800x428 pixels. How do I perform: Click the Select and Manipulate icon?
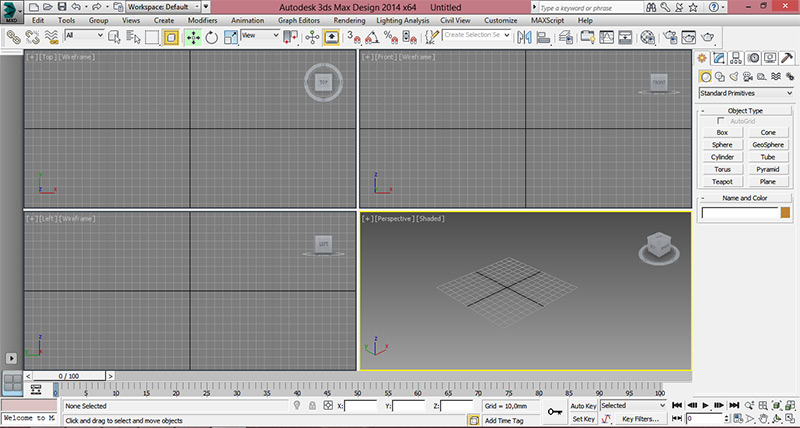tap(312, 37)
